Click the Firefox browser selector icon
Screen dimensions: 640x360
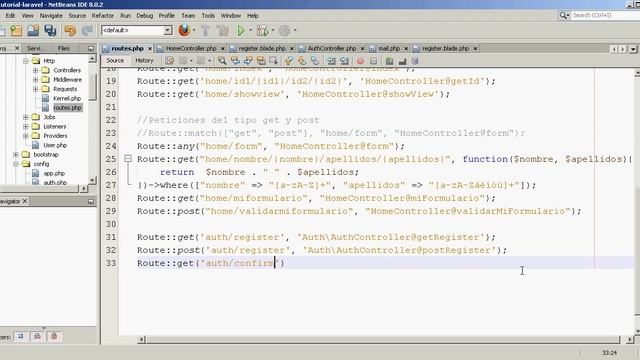coord(184,30)
